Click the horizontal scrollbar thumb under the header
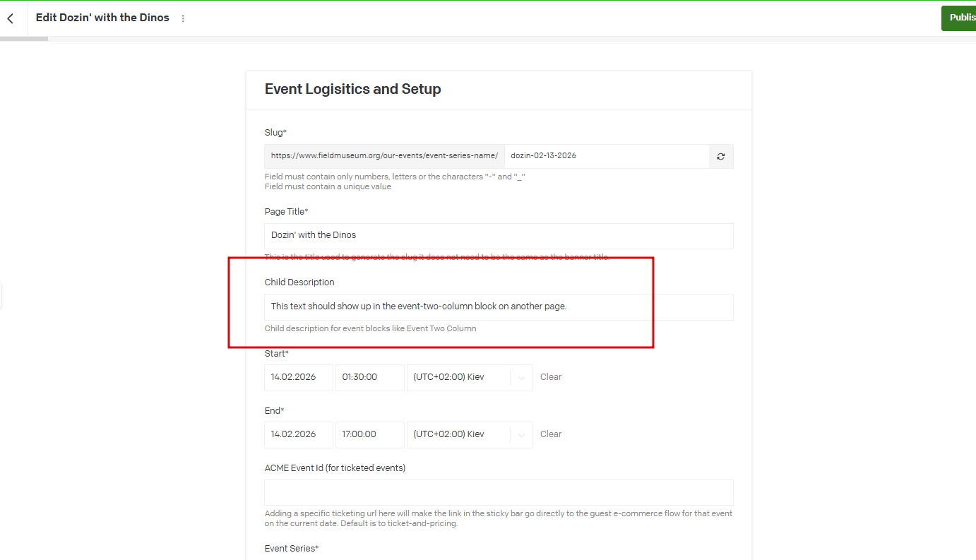 click(x=24, y=39)
